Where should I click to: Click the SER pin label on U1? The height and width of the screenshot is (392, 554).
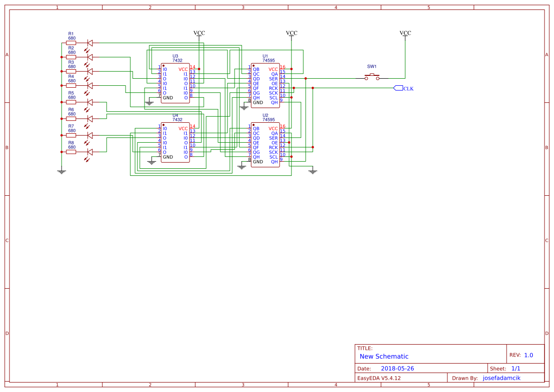coord(273,79)
